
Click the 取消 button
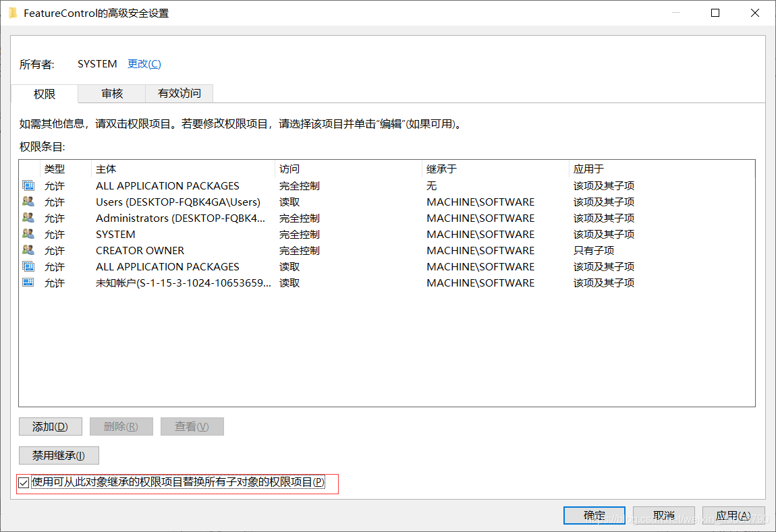click(664, 516)
